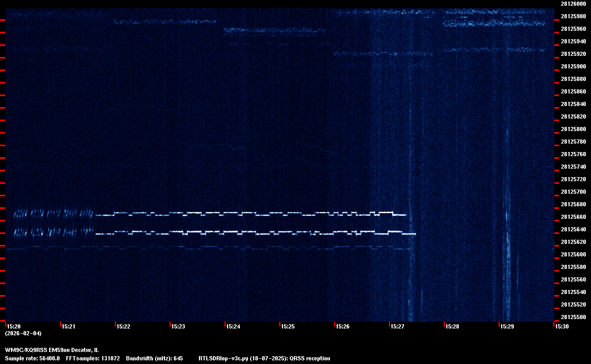
Task: Click the 15:30 time label
Action: 562,327
